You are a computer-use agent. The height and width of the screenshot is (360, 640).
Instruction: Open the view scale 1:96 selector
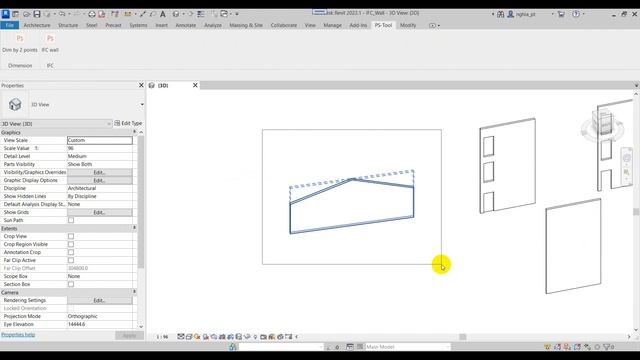pyautogui.click(x=162, y=337)
